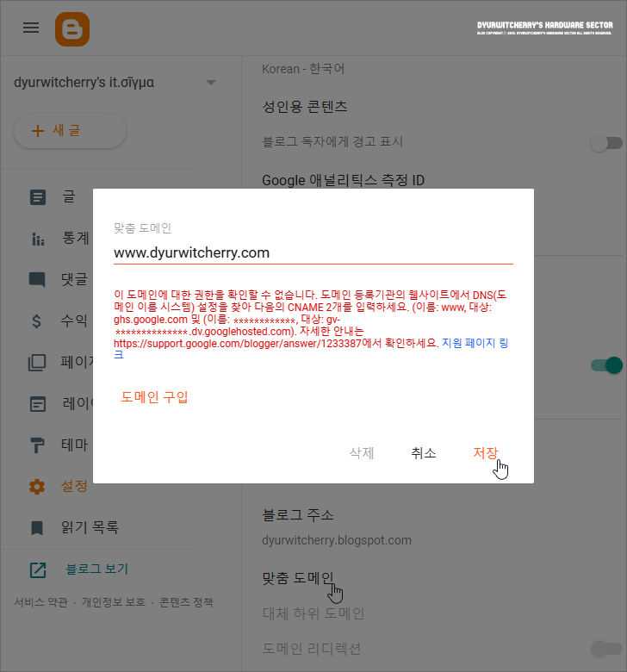Open the 글 menu item
The width and height of the screenshot is (627, 672).
tap(69, 196)
